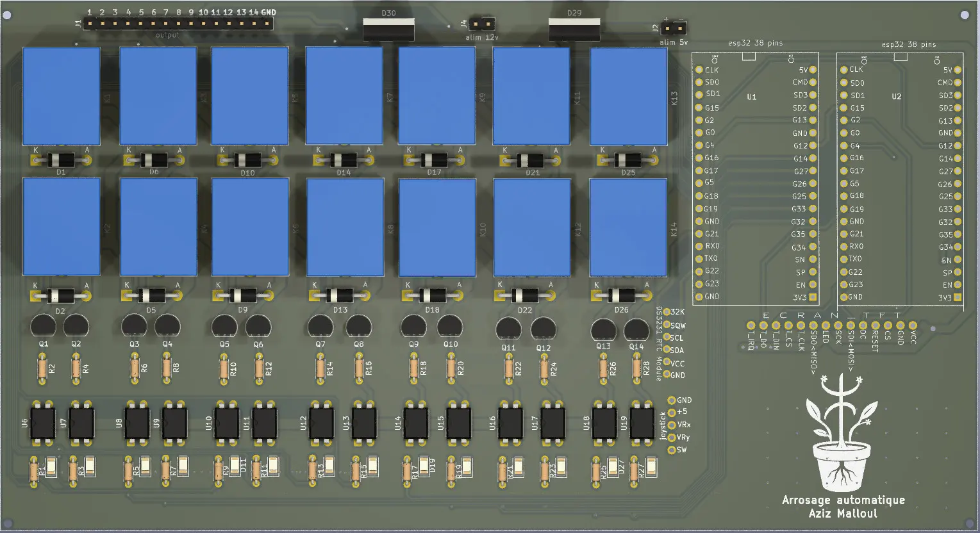980x533 pixels.
Task: Select the U1 esp32 label
Action: [752, 97]
